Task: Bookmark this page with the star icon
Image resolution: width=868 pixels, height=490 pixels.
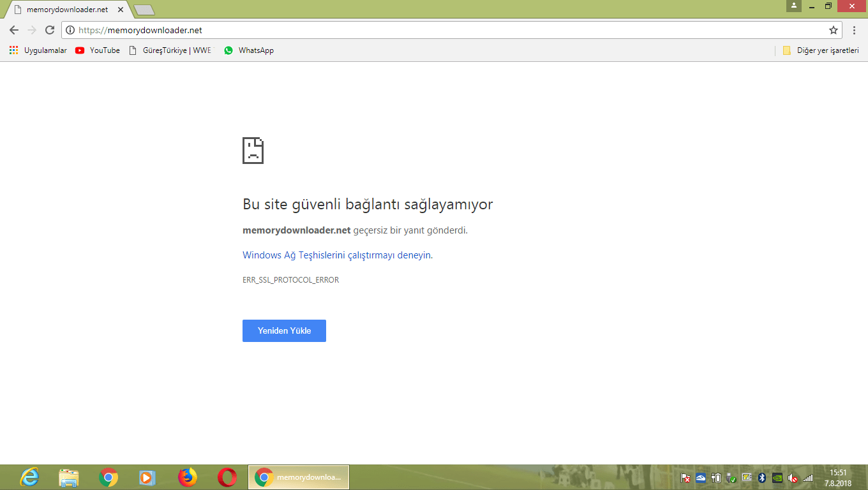Action: (833, 30)
